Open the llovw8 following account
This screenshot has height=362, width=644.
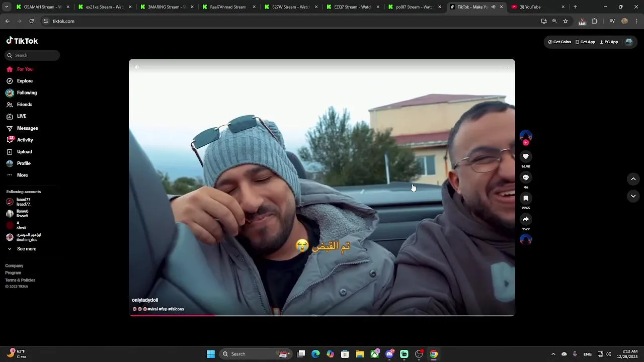coord(18,213)
